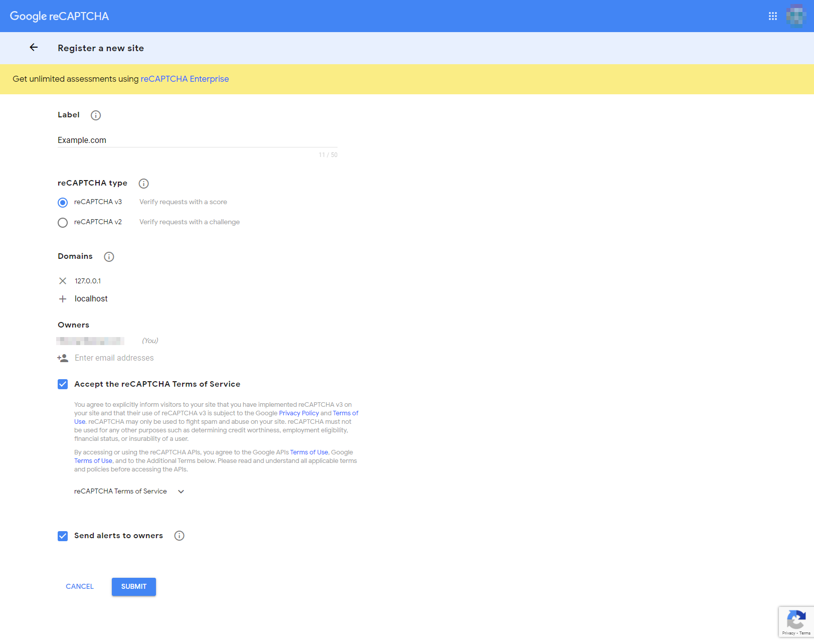Viewport: 814px width, 644px height.
Task: Select the reCAPTCHA v2 radio button
Action: coord(63,223)
